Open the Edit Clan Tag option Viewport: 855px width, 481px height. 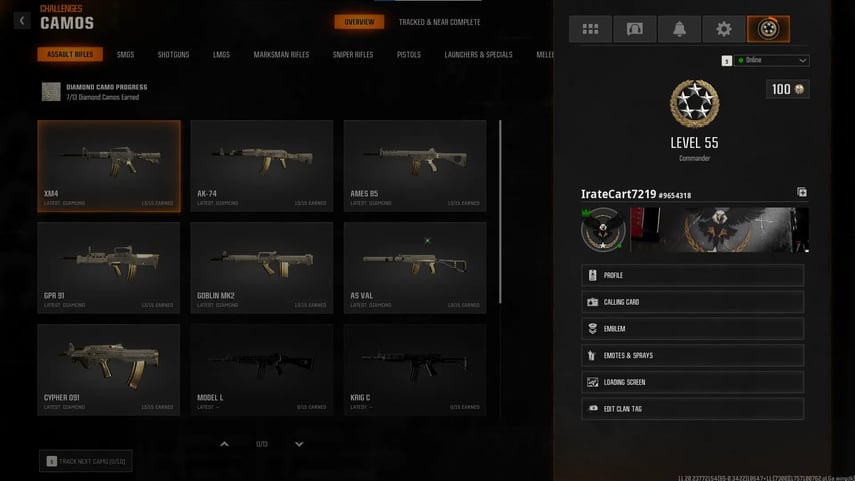[693, 408]
